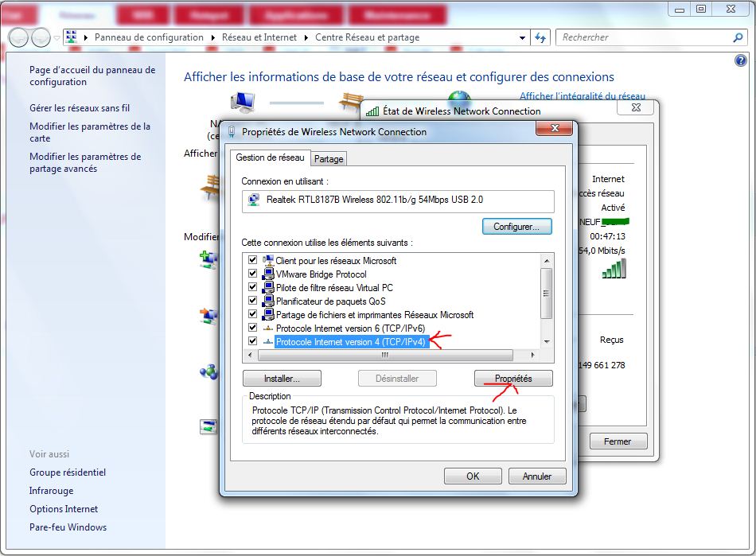Uncheck Planificateur de paquets QoS checkbox
The width and height of the screenshot is (756, 556).
click(x=252, y=300)
